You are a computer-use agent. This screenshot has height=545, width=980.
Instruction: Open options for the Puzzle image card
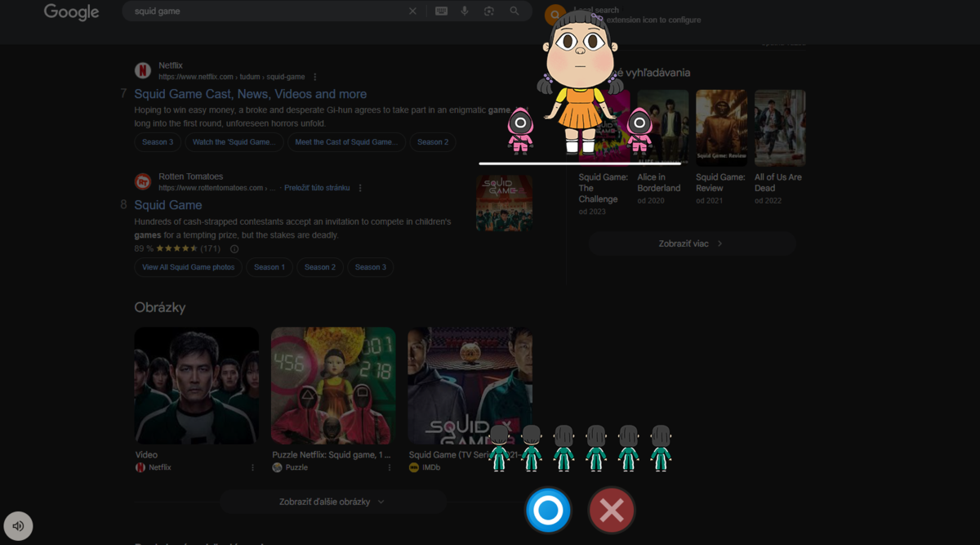pos(390,467)
